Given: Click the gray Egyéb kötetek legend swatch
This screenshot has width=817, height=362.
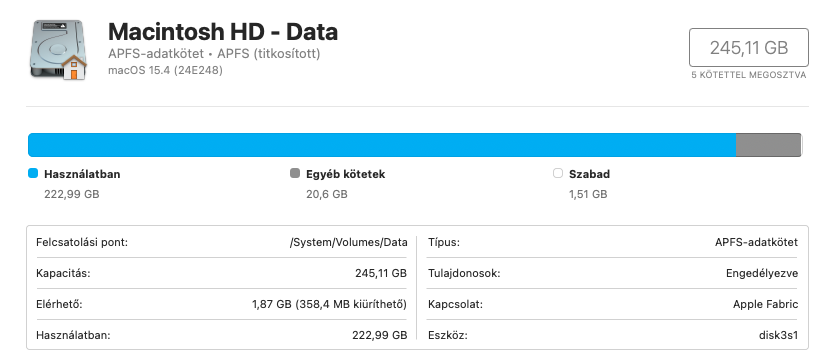Looking at the screenshot, I should (x=295, y=173).
